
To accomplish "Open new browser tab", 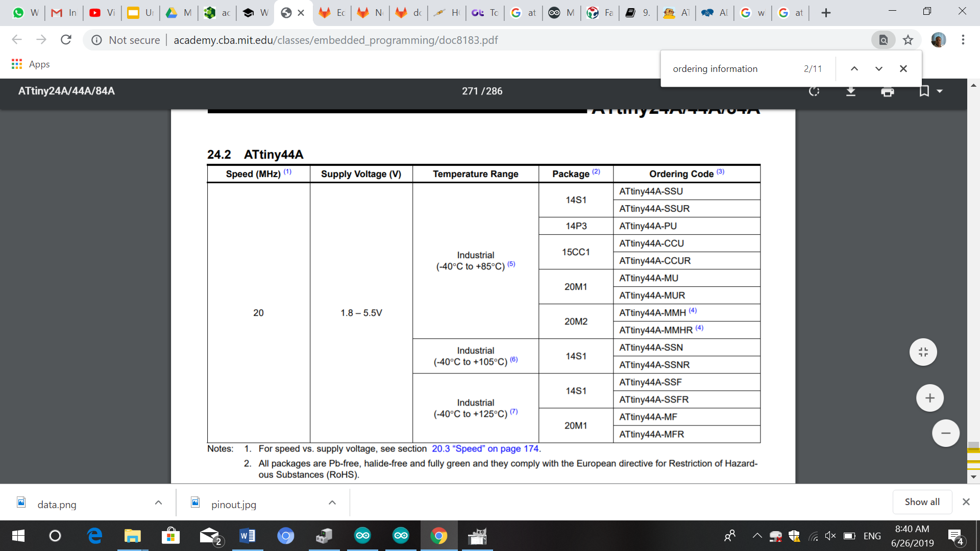I will [x=826, y=13].
